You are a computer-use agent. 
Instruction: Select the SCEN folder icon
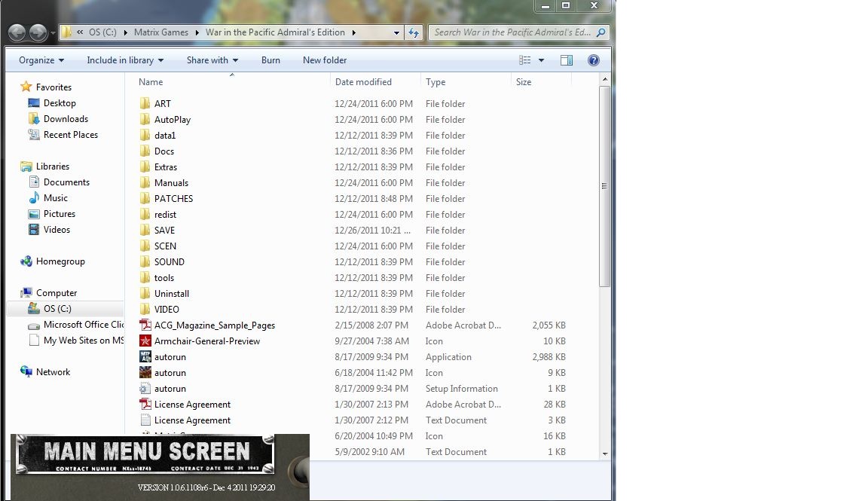[145, 246]
